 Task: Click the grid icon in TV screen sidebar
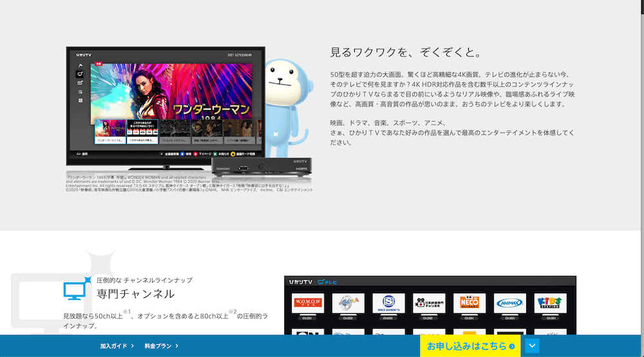tap(80, 100)
